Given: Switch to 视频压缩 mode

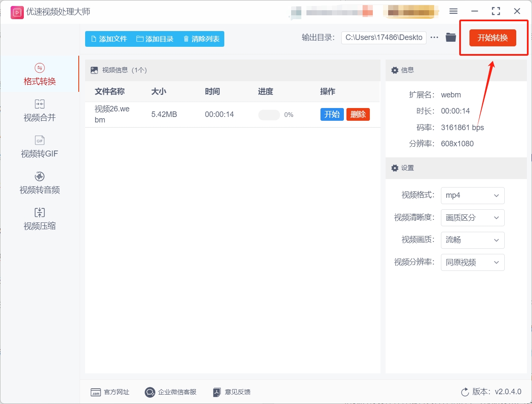Looking at the screenshot, I should click(x=39, y=219).
